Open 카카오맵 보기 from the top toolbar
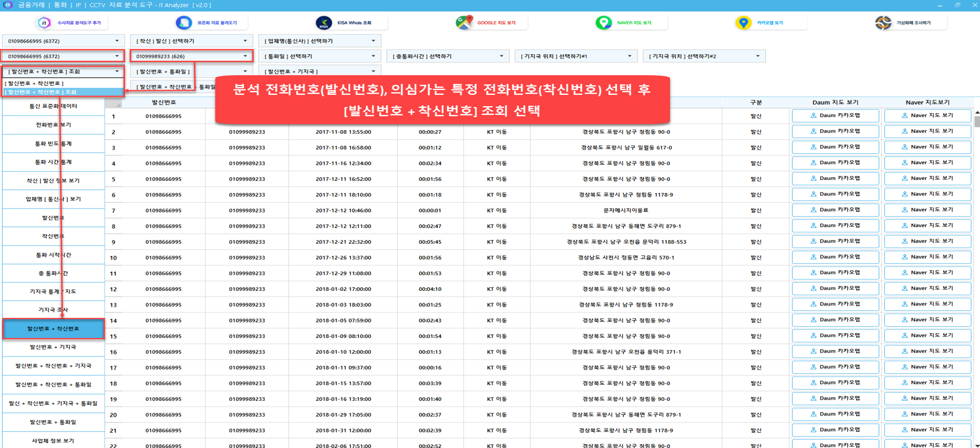980x448 pixels. point(744,23)
